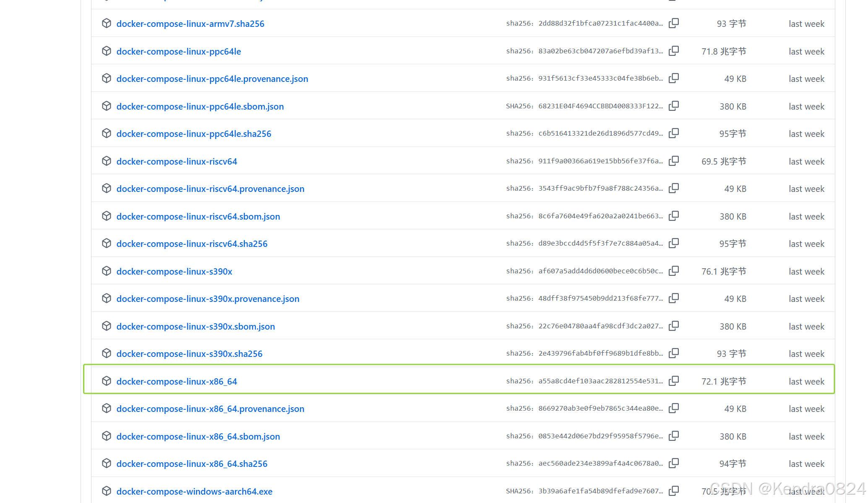
Task: Download docker-compose-linux-x86_64.sbom.json from its link
Action: (198, 436)
